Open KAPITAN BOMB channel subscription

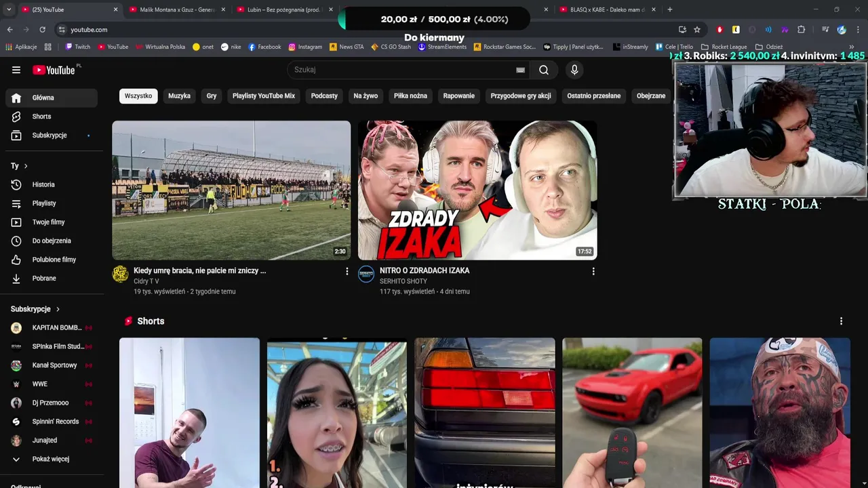(52, 327)
